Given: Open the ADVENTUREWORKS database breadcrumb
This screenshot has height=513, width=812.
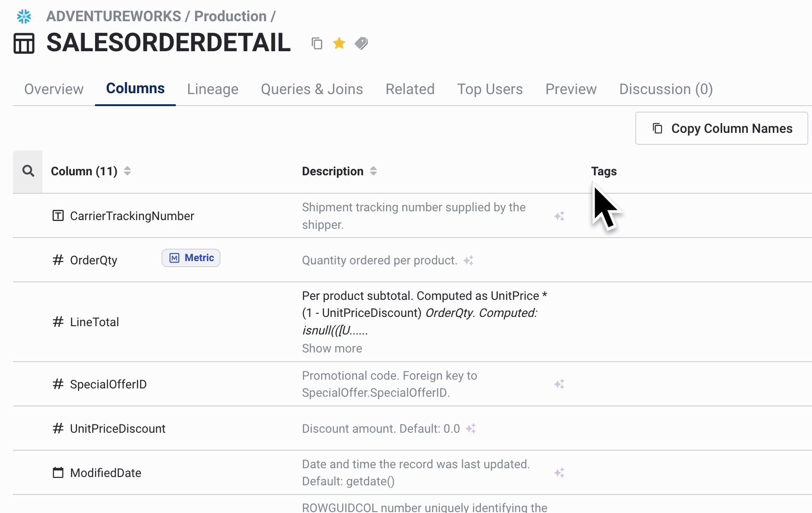Looking at the screenshot, I should click(113, 16).
